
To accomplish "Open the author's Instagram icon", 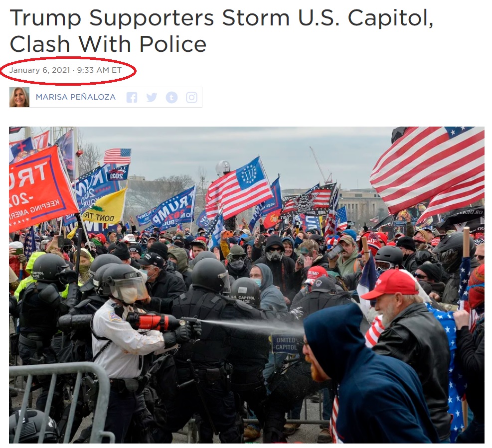I will click(192, 98).
